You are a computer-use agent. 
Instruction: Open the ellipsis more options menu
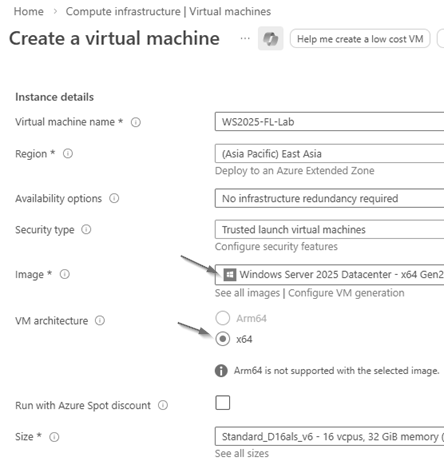[x=245, y=39]
